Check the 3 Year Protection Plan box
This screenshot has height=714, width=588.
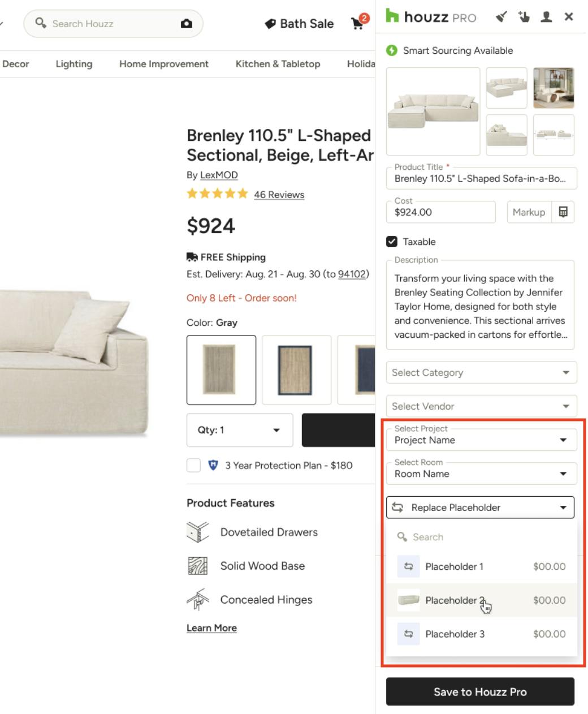pyautogui.click(x=193, y=466)
